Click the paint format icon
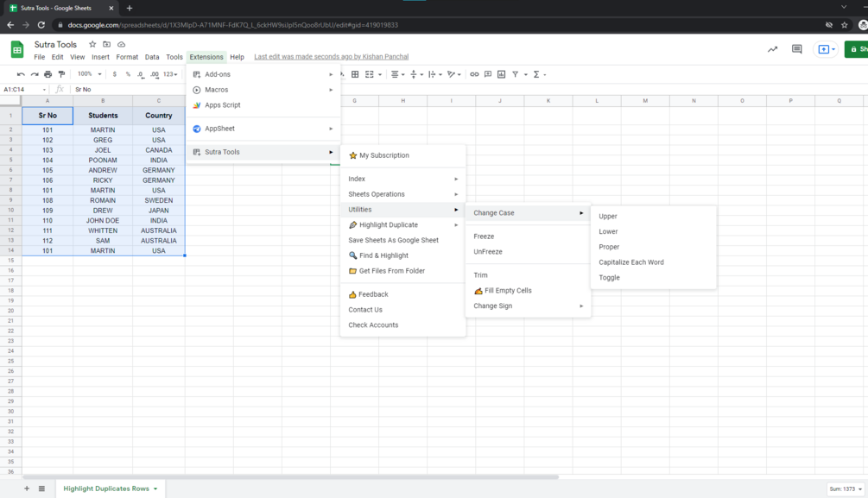Viewport: 868px width, 498px height. point(61,74)
